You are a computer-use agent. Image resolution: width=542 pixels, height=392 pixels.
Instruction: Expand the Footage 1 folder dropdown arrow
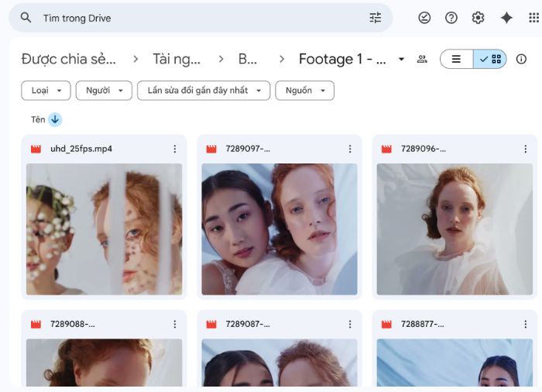(401, 59)
